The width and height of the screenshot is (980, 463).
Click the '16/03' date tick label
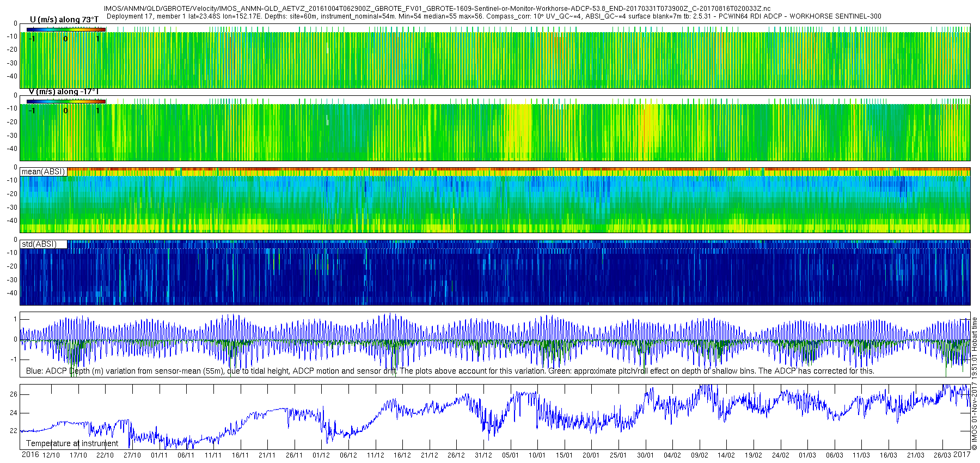coord(889,455)
